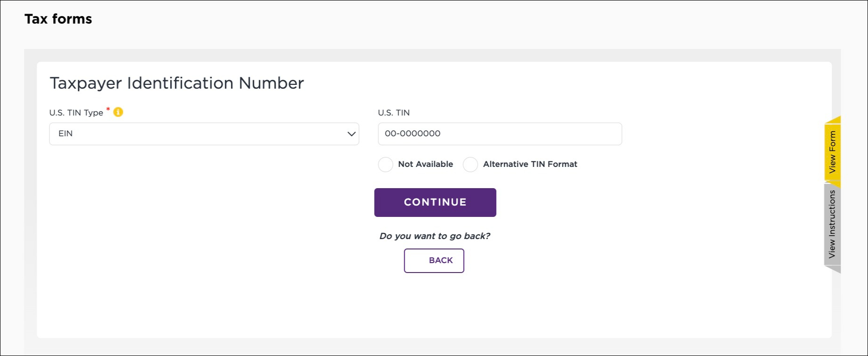Enable the Not Available option for U.S. TIN

[x=385, y=164]
